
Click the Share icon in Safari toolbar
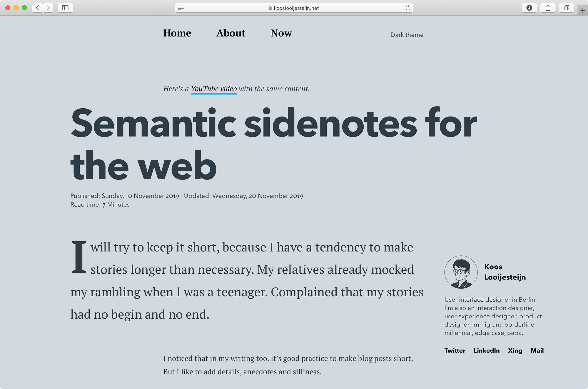coord(548,8)
